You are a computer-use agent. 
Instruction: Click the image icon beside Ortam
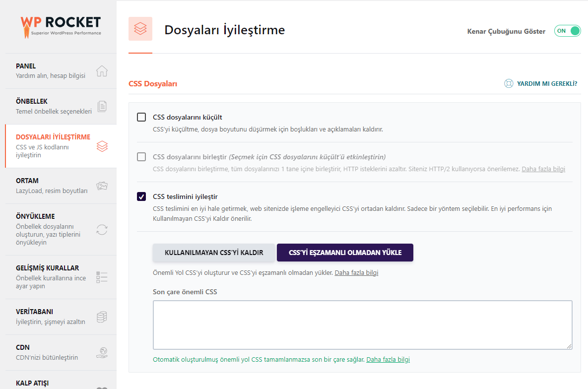tap(102, 186)
